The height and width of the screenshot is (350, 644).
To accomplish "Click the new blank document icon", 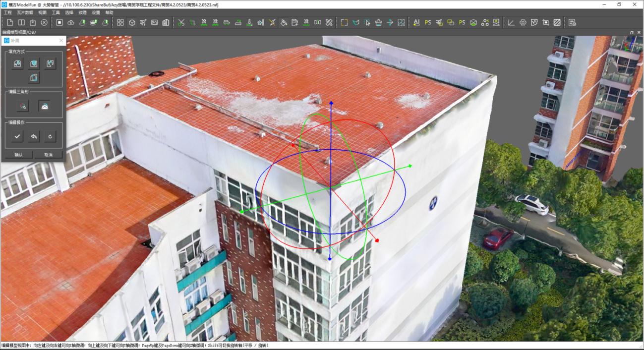I will click(9, 22).
